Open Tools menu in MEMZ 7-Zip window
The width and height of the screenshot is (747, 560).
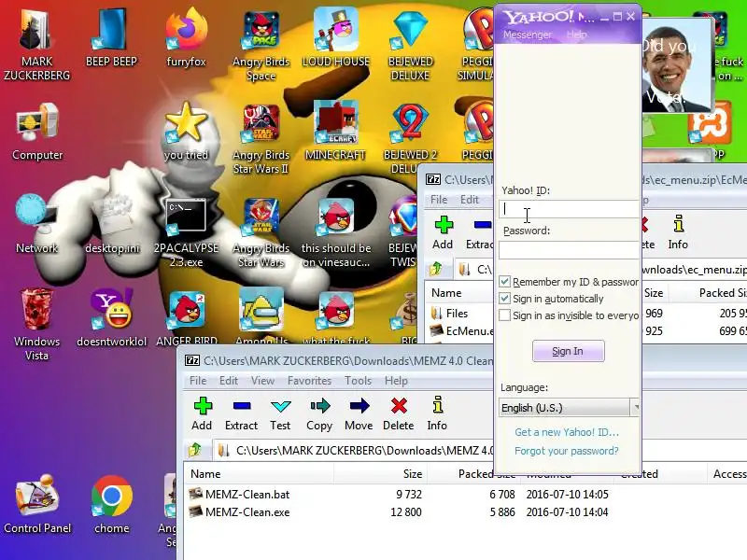(358, 381)
